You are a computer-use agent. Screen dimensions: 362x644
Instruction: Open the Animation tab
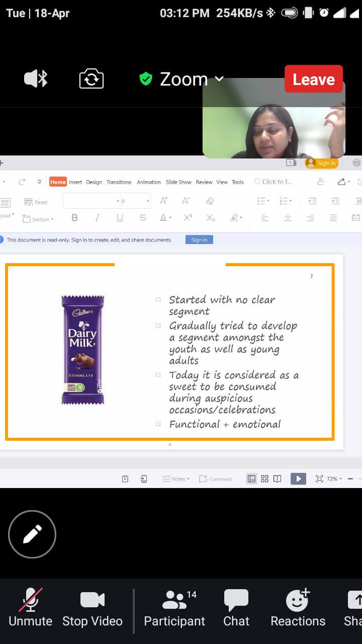click(x=149, y=182)
